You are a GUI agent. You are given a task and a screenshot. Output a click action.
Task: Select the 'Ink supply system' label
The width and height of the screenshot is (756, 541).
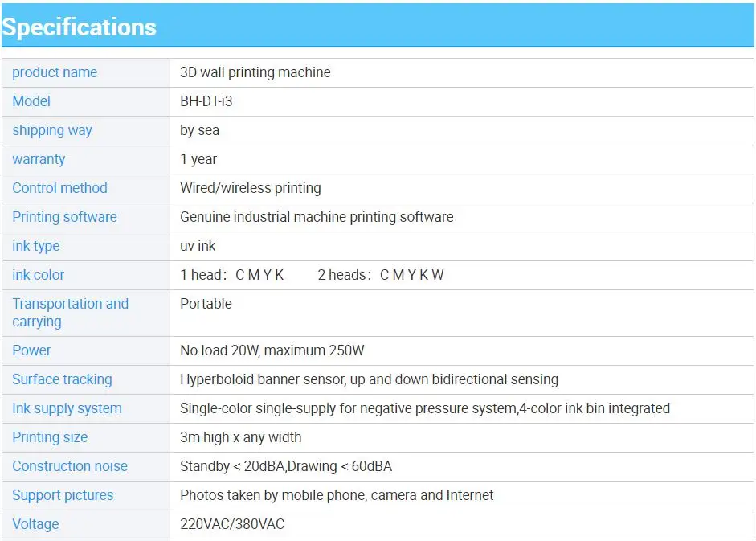coord(67,408)
